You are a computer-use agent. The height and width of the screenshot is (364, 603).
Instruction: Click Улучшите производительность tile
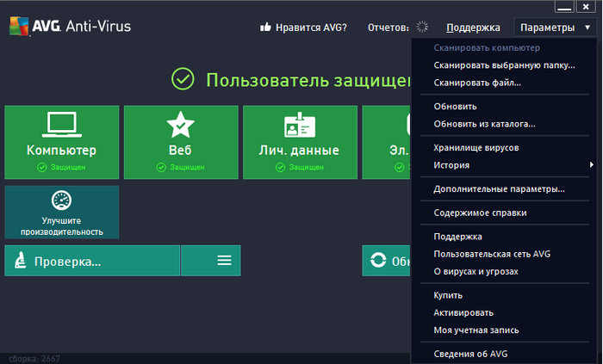62,212
